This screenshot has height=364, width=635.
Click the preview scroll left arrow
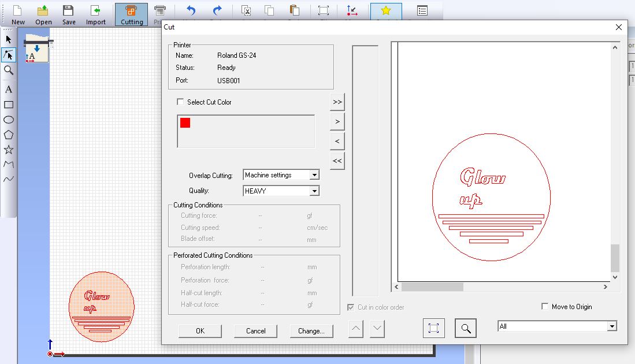point(396,287)
